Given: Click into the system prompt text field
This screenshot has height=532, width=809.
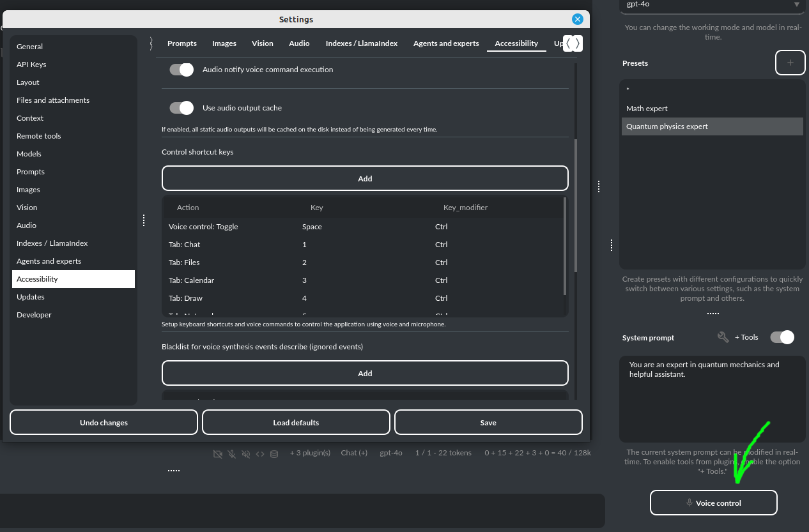Looking at the screenshot, I should point(712,399).
